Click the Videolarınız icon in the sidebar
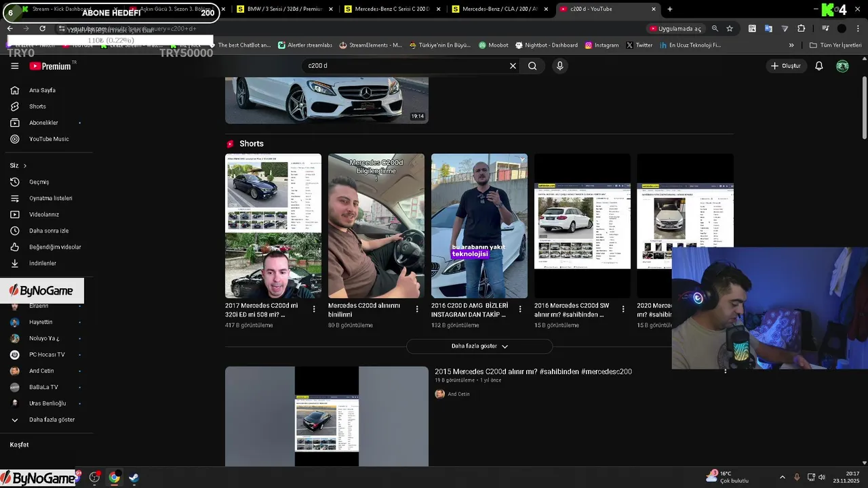Viewport: 868px width, 488px height. (15, 214)
